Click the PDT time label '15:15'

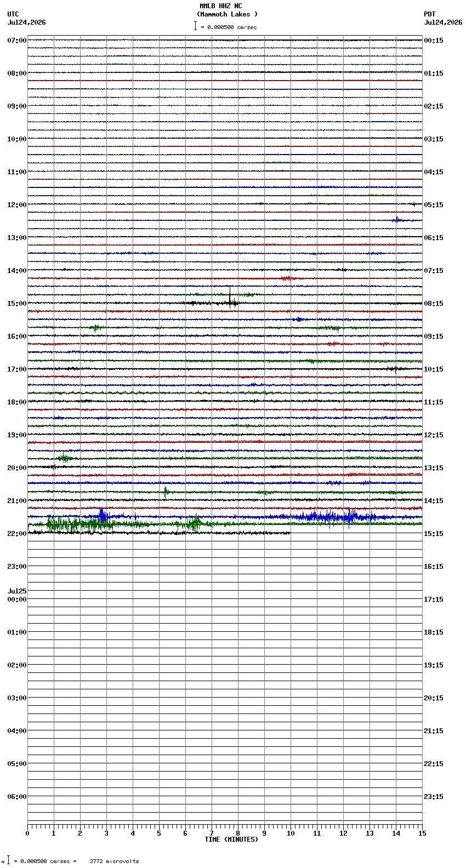pos(434,534)
